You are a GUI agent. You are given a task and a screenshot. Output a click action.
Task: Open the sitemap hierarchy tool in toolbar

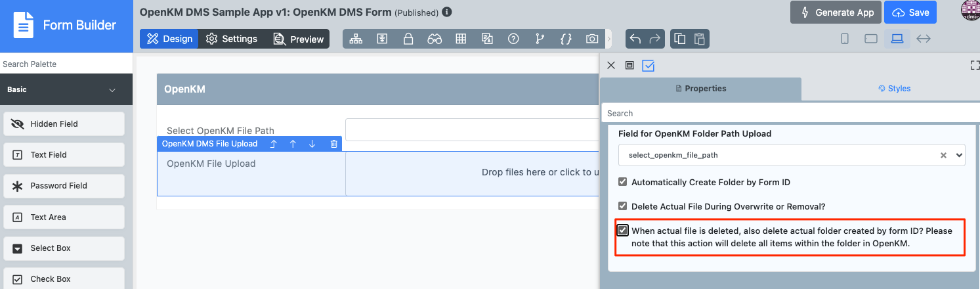pos(356,39)
